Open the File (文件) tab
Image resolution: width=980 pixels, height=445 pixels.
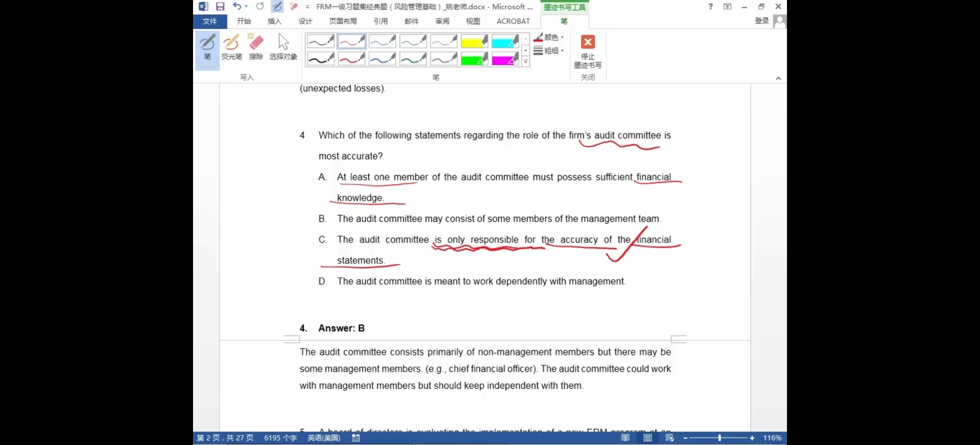pyautogui.click(x=210, y=21)
